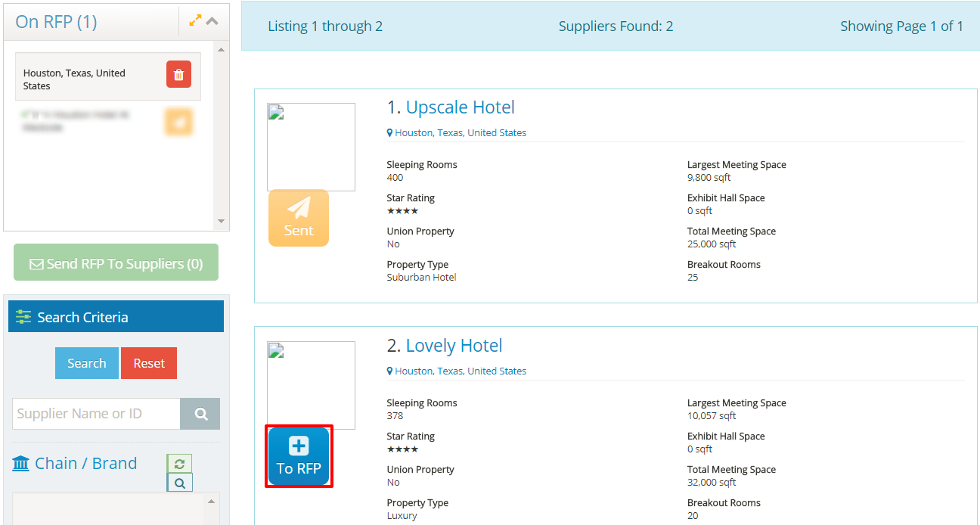Refresh the Chain / Brand filter
The image size is (980, 525).
[x=179, y=463]
